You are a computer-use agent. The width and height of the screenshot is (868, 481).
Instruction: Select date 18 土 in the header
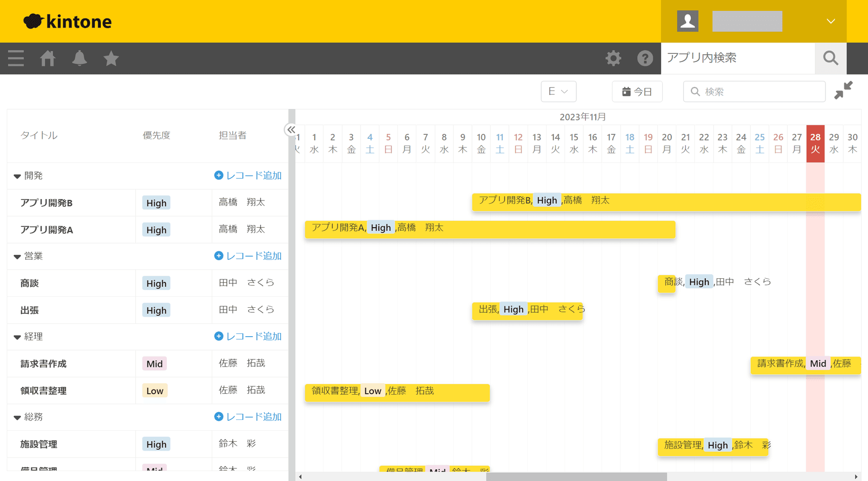pos(630,143)
